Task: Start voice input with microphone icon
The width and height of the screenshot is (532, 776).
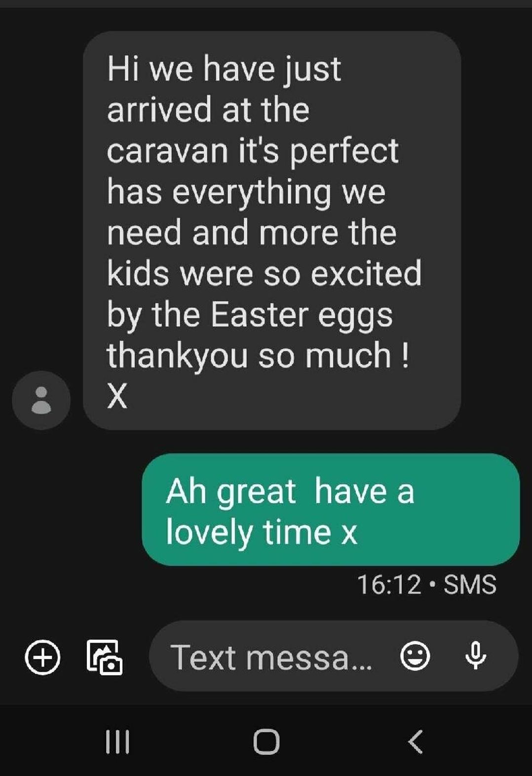Action: coord(476,656)
